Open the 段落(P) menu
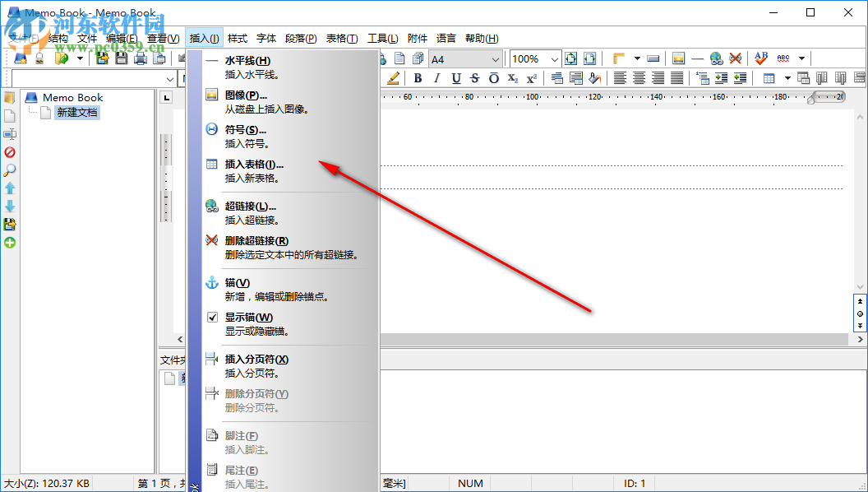Image resolution: width=868 pixels, height=492 pixels. (301, 38)
